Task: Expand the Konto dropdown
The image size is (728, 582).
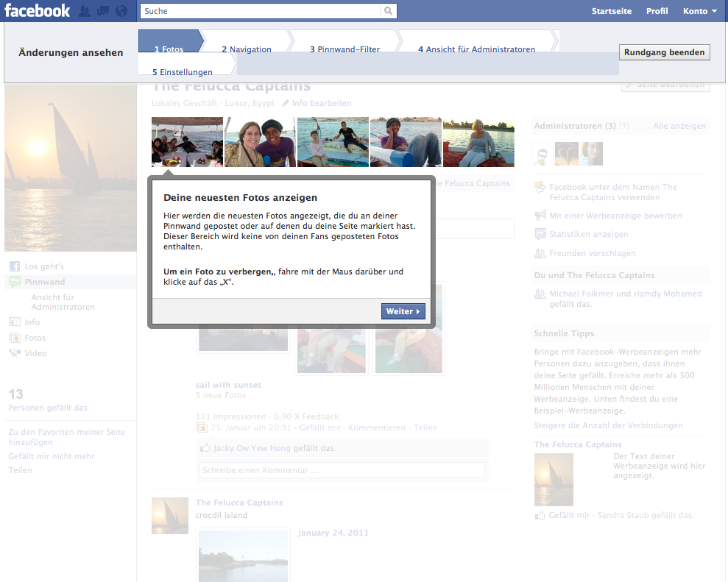Action: (700, 11)
